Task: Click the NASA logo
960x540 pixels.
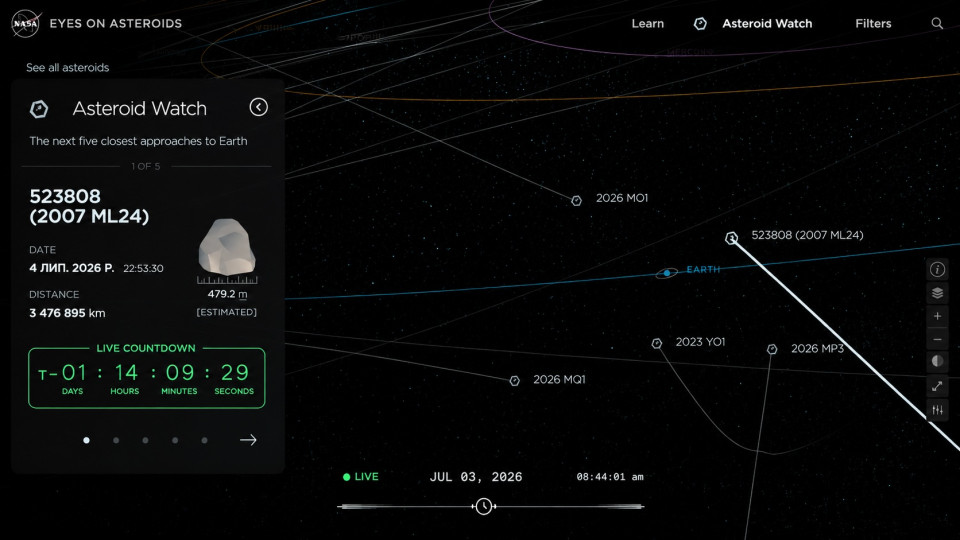Action: [x=26, y=24]
